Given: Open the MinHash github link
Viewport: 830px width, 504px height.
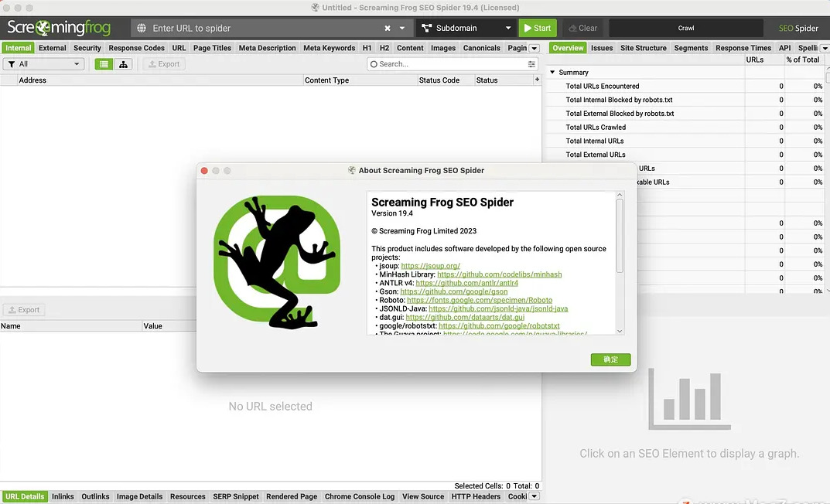Looking at the screenshot, I should (x=499, y=274).
